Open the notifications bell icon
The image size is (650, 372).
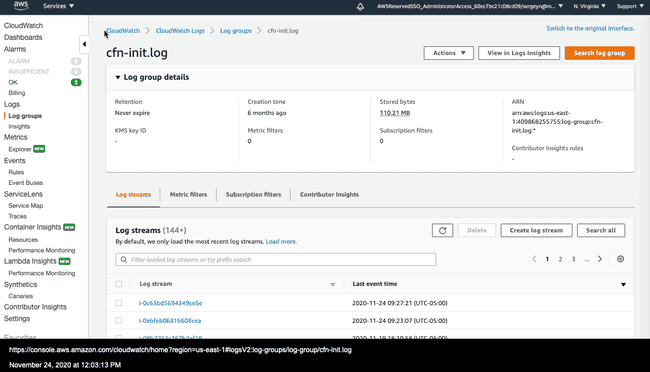360,6
